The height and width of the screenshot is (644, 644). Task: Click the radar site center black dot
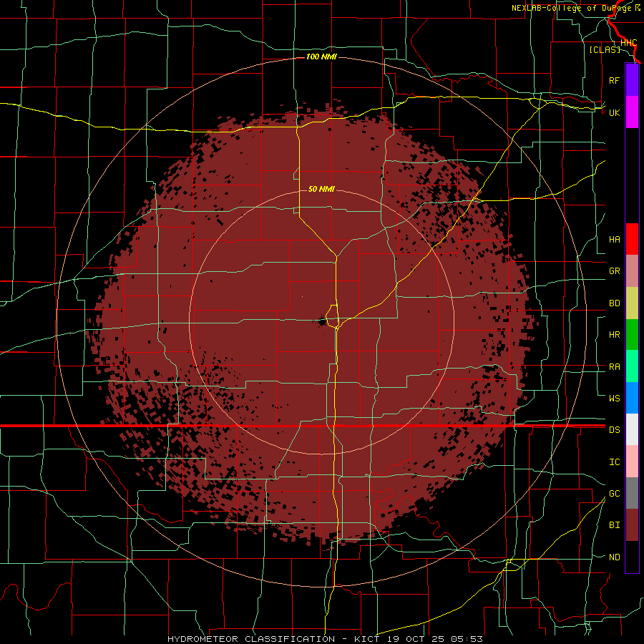tap(322, 321)
